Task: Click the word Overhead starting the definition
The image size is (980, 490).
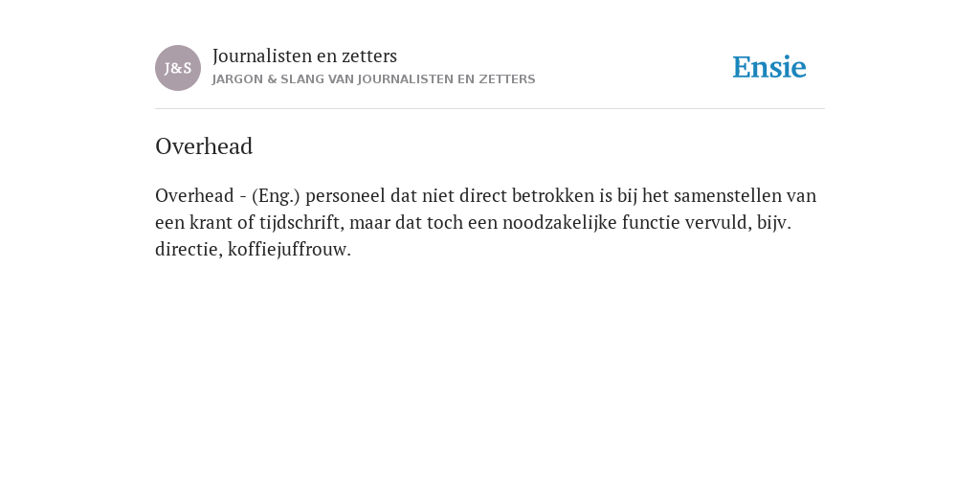Action: 194,195
